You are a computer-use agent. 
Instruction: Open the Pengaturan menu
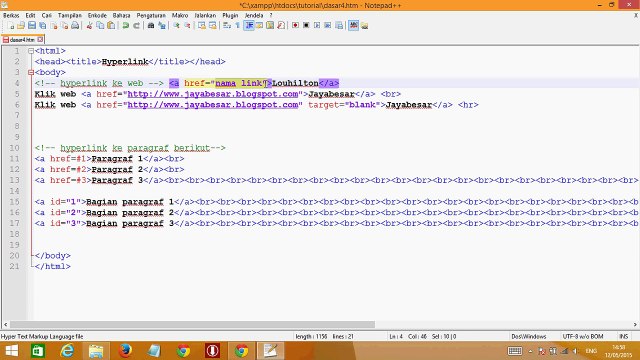(151, 15)
